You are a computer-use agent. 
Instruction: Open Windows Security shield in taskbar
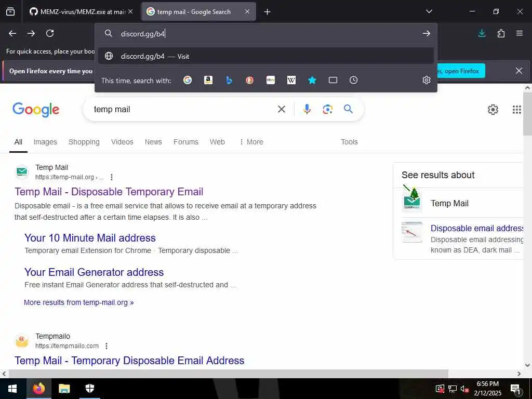click(x=89, y=389)
